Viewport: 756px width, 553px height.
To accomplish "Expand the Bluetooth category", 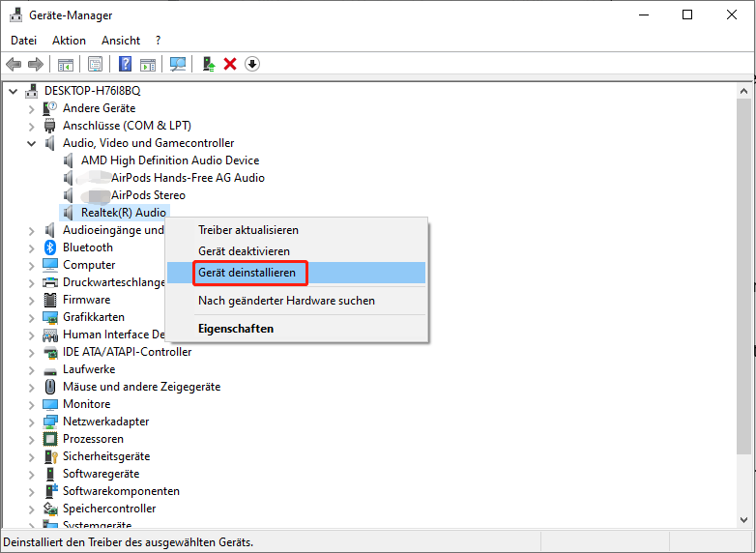I will [31, 248].
